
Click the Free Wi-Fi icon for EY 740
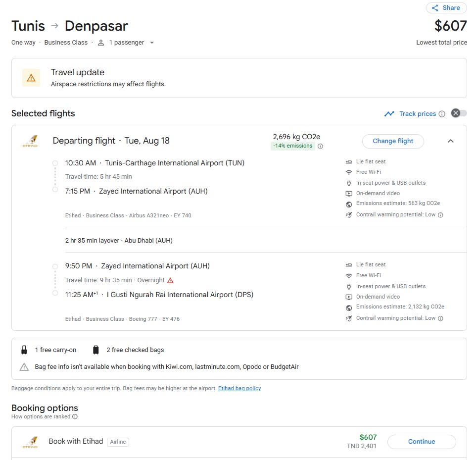(349, 172)
